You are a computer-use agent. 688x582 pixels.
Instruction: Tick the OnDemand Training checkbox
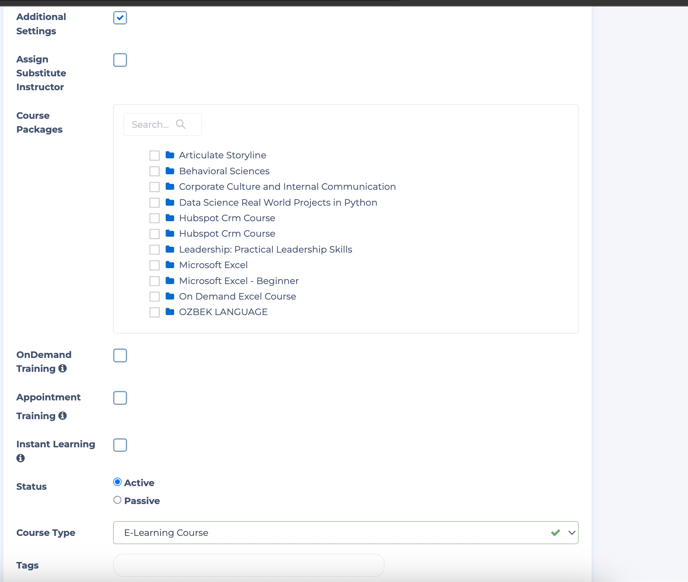coord(120,355)
